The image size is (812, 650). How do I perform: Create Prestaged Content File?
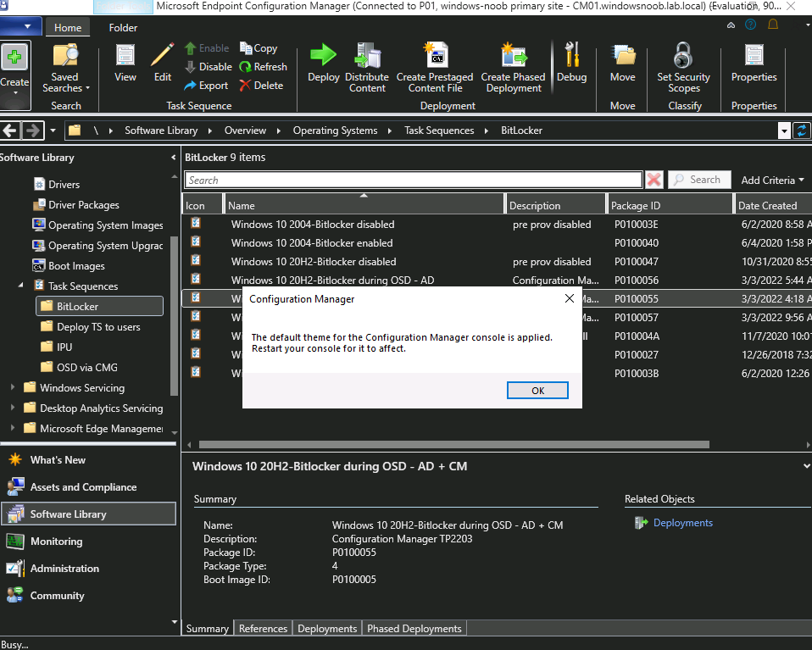[435, 68]
